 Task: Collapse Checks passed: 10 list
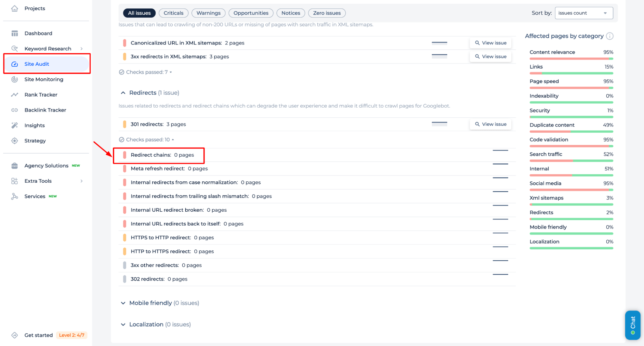point(173,139)
